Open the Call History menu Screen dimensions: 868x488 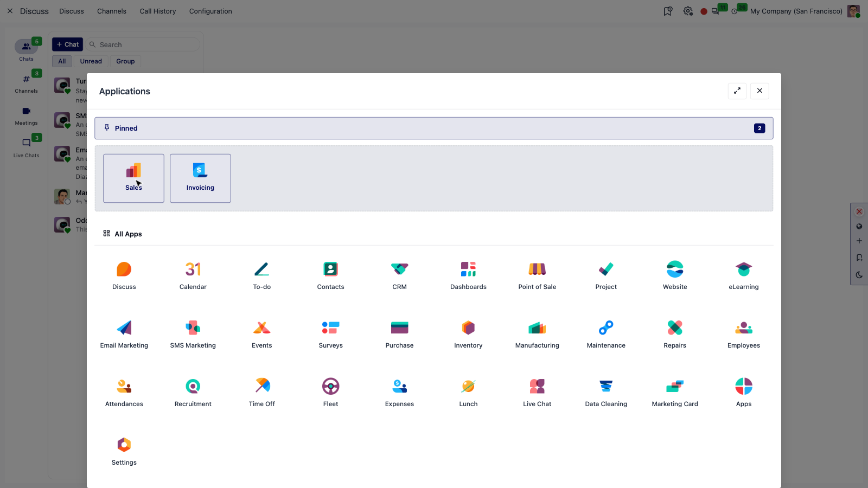(x=158, y=11)
